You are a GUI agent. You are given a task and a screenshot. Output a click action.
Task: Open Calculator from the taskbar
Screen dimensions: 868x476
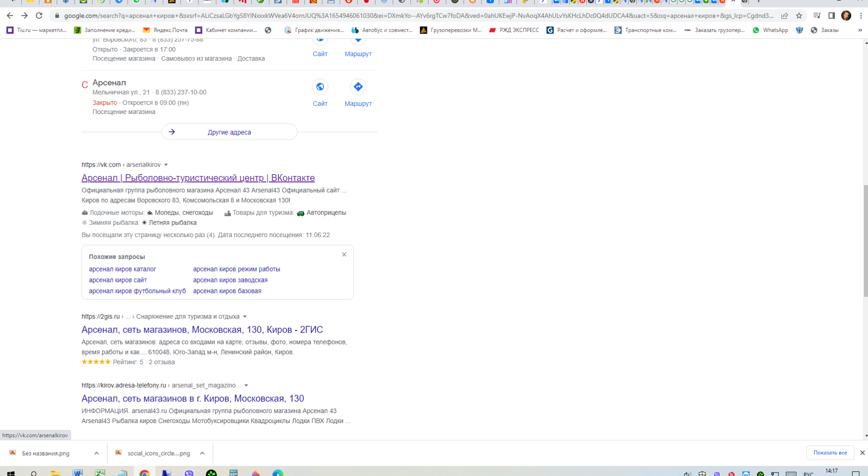point(234,473)
